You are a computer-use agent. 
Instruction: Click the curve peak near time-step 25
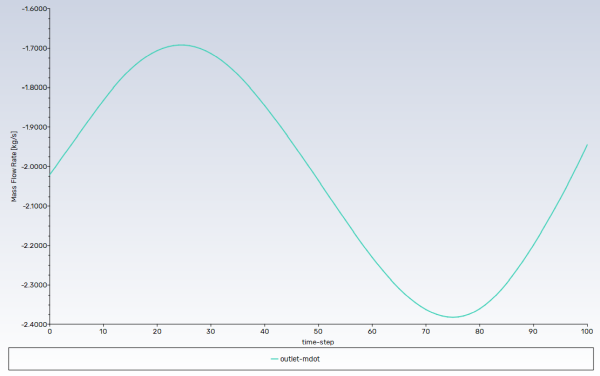[181, 45]
